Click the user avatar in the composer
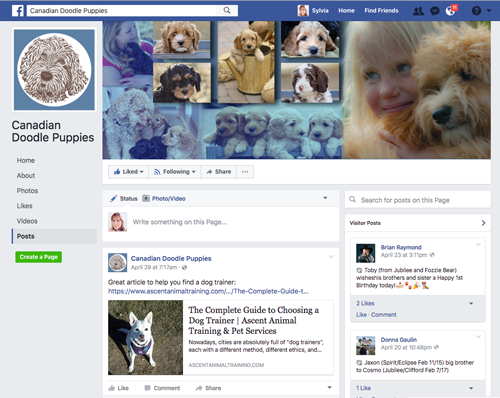This screenshot has width=500, height=398. [117, 222]
